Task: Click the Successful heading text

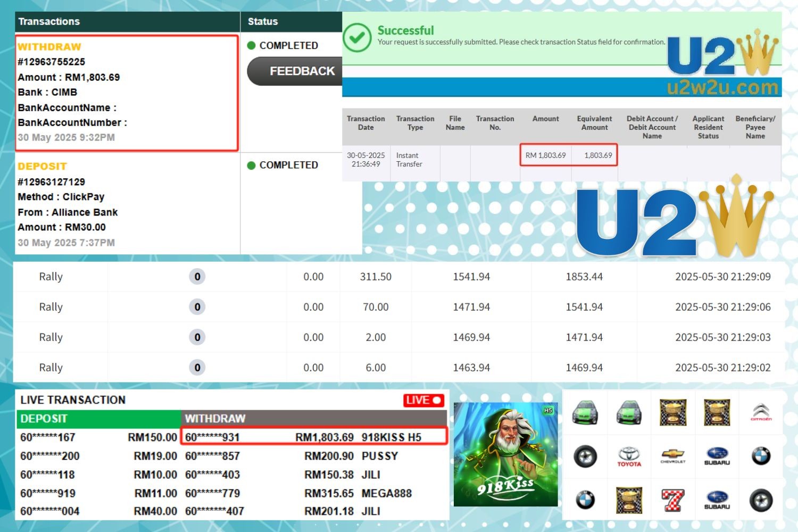Action: 405,30
